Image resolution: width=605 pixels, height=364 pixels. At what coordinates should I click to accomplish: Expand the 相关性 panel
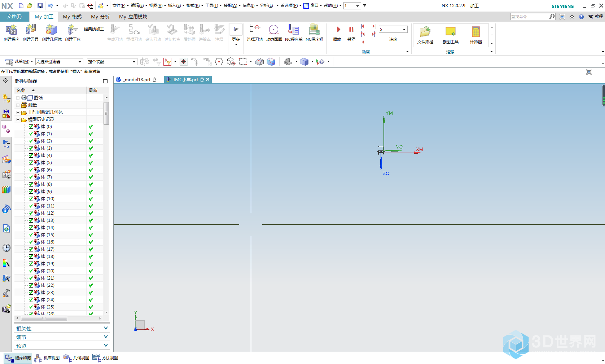tap(62, 328)
